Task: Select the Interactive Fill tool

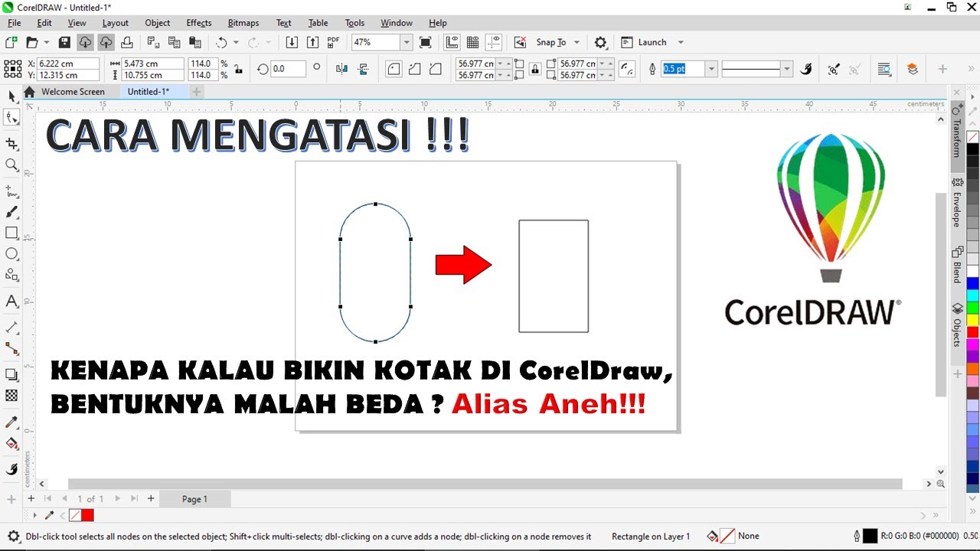Action: 11,442
